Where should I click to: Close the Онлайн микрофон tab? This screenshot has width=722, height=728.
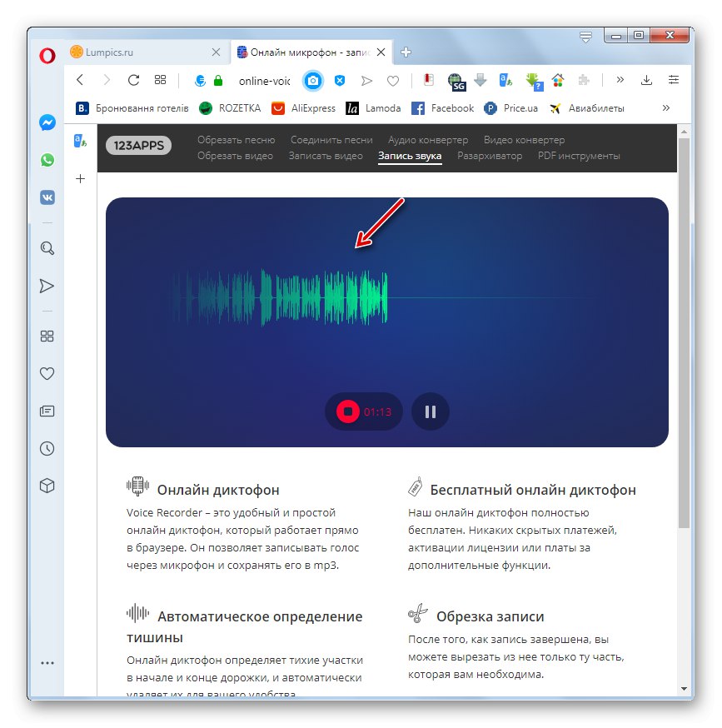tap(381, 52)
